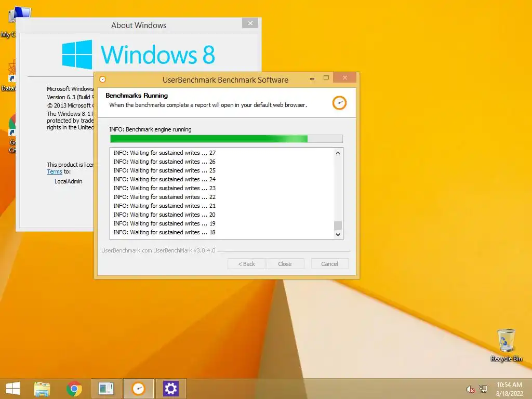Select log line 'sustained writes ... 19'
The image size is (532, 399).
point(165,223)
